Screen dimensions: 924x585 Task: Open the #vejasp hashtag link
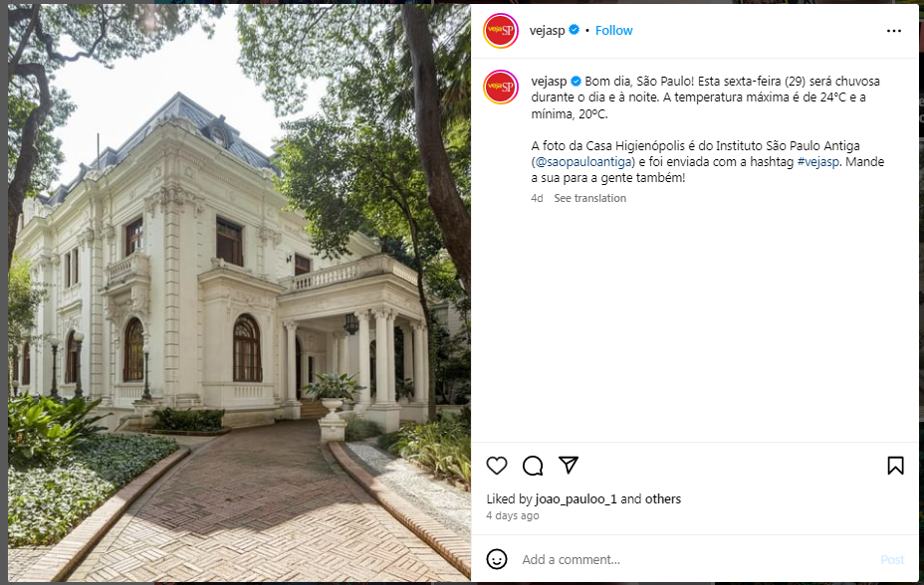tap(817, 162)
